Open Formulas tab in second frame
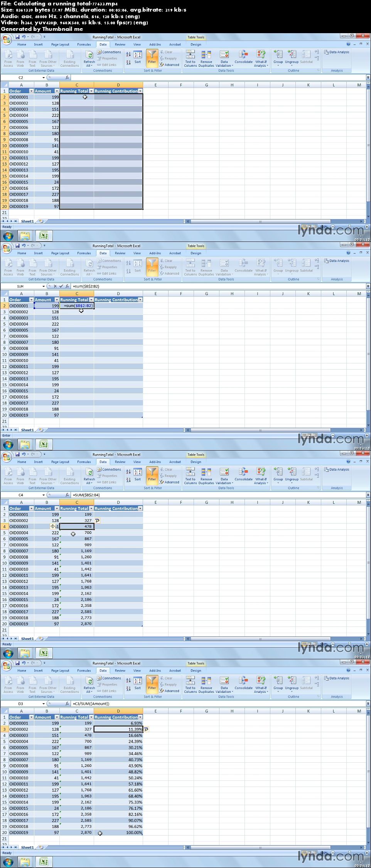This screenshot has width=371, height=868. click(84, 253)
